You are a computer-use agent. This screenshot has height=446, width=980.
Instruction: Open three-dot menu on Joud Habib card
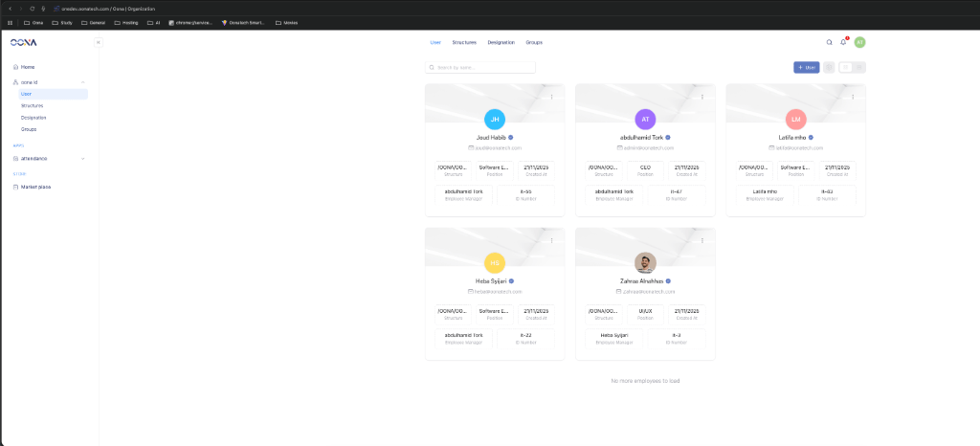(552, 97)
